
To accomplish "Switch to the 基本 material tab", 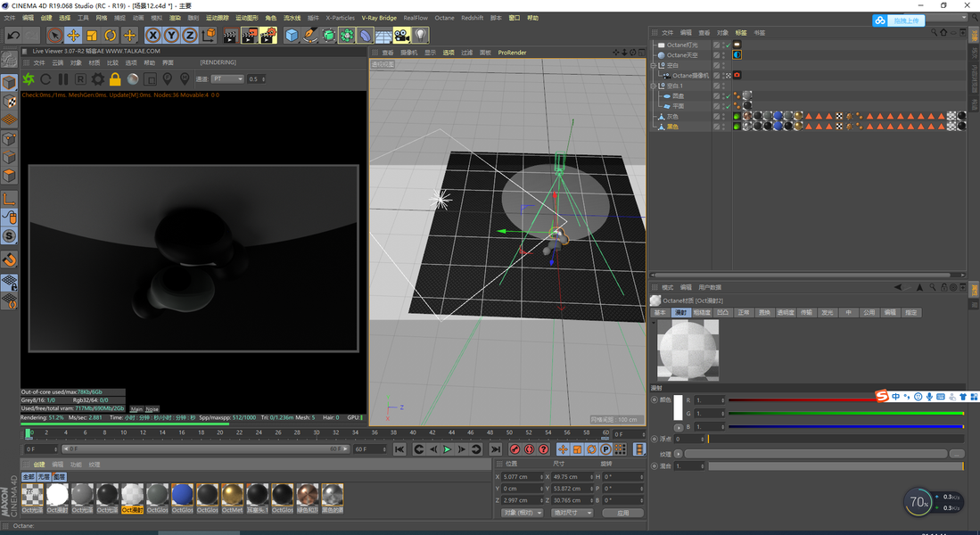I will tap(660, 312).
